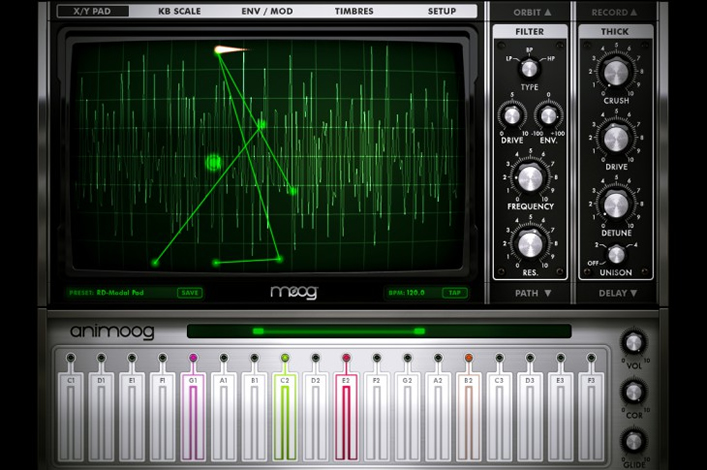Click the indicator light above D3
This screenshot has height=470, width=707.
[x=530, y=358]
